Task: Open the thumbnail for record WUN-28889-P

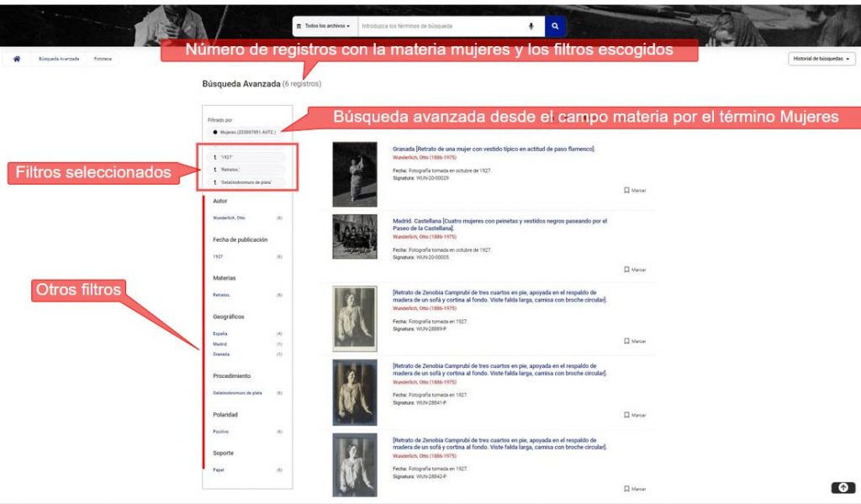Action: [355, 318]
